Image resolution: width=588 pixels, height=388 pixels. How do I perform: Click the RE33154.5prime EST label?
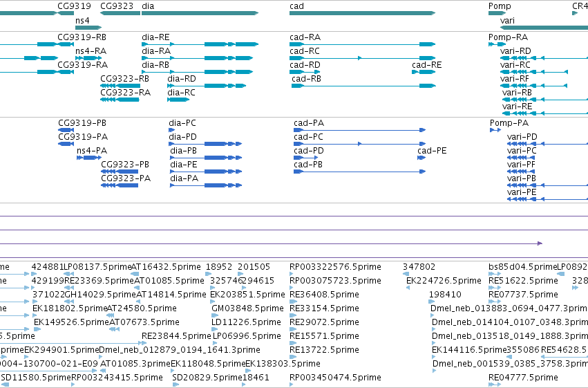tap(324, 308)
